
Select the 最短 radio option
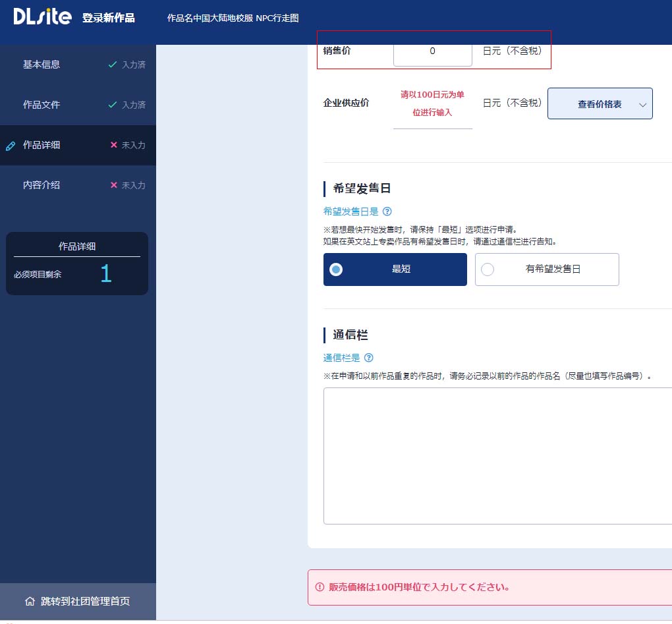pos(395,269)
